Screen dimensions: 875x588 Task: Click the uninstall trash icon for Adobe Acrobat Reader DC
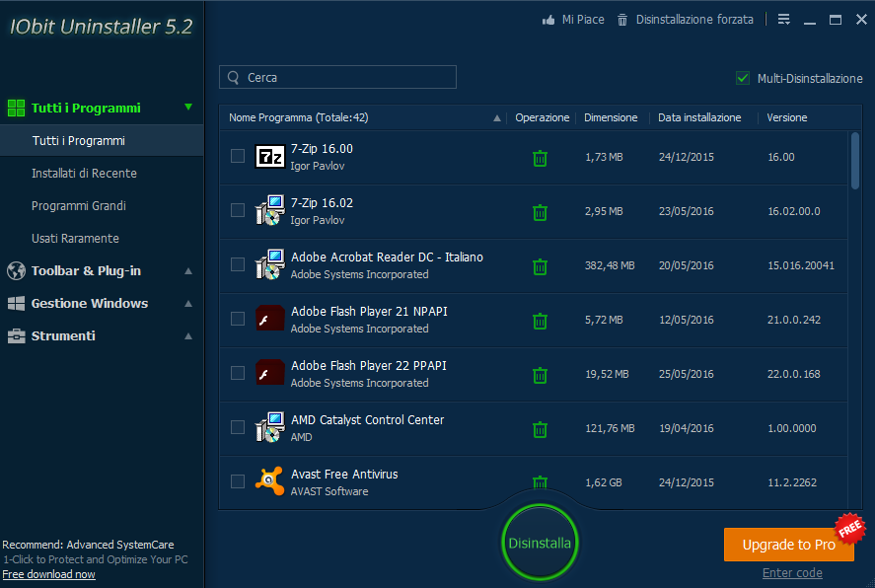point(540,266)
